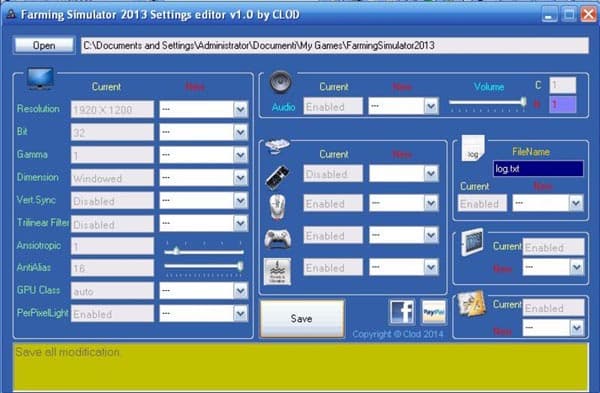The image size is (600, 393).
Task: Click the gamepad controller icon
Action: (x=278, y=238)
